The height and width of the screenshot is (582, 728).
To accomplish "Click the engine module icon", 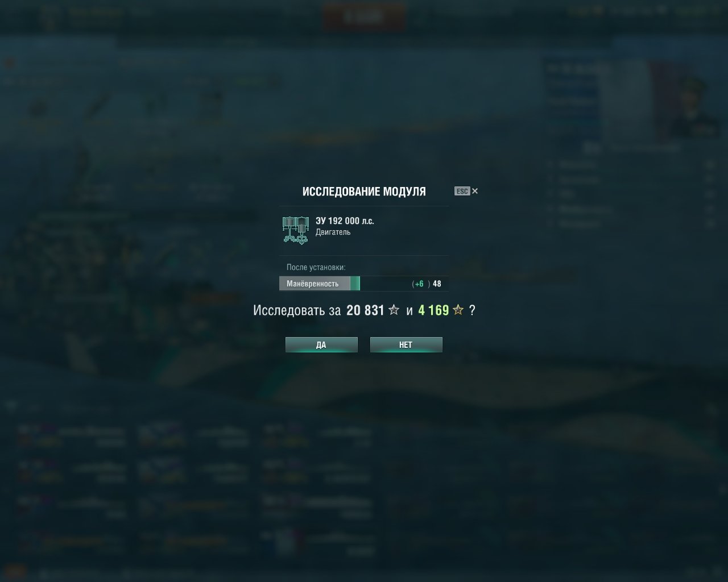I will [295, 230].
